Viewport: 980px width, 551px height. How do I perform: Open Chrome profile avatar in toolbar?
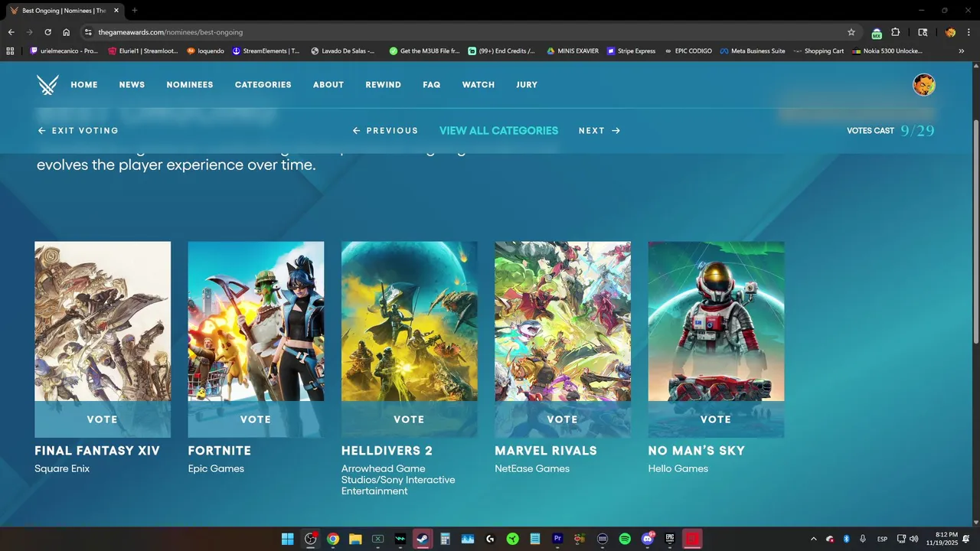pyautogui.click(x=950, y=32)
